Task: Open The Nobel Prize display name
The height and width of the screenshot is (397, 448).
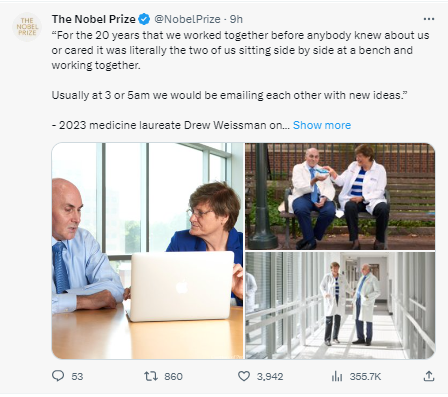Action: pyautogui.click(x=93, y=19)
